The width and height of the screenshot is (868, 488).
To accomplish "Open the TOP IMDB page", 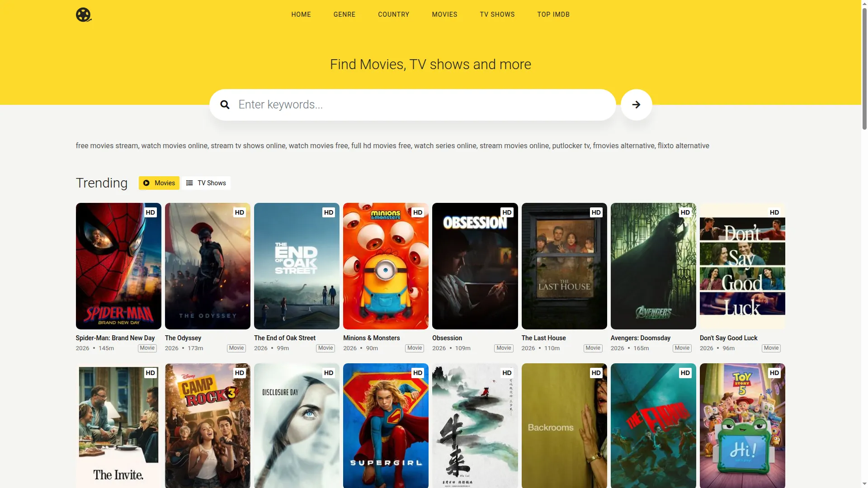I will coord(553,14).
